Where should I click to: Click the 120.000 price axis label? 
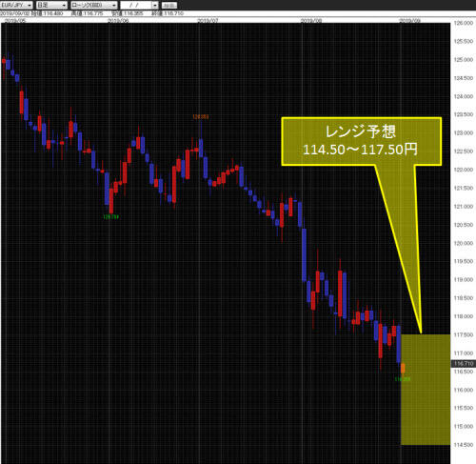(x=464, y=243)
